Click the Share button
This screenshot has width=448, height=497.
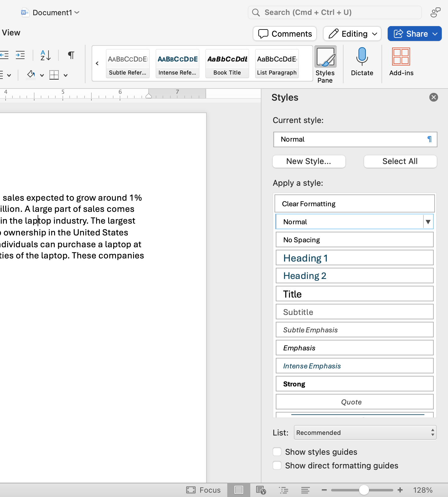[x=415, y=34]
